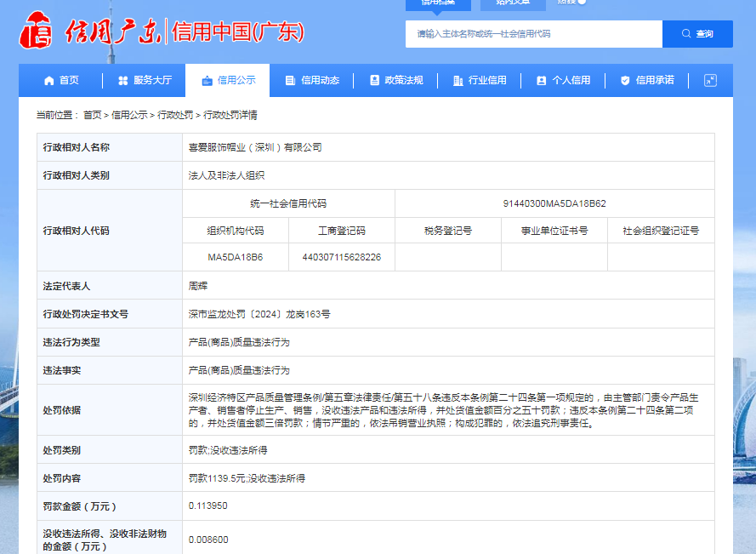Click 首页 in the breadcrumb
This screenshot has width=756, height=554.
click(93, 115)
